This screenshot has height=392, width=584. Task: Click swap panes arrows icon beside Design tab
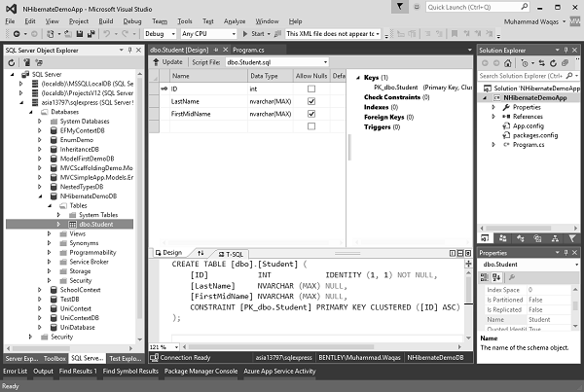[x=201, y=253]
